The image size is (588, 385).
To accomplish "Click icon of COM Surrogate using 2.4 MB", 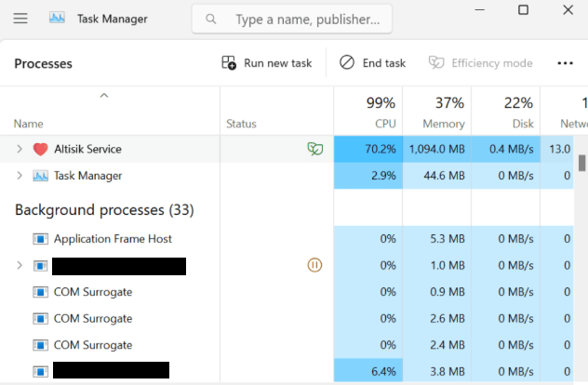I will [x=40, y=345].
